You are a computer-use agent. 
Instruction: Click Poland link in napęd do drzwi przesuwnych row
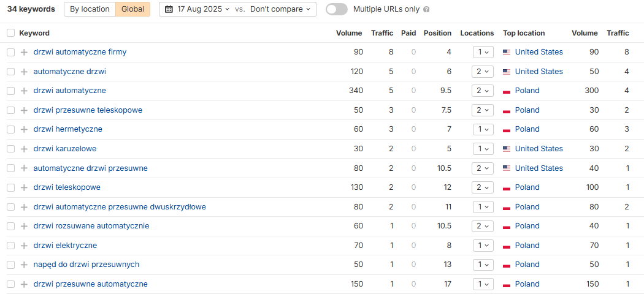click(x=527, y=265)
